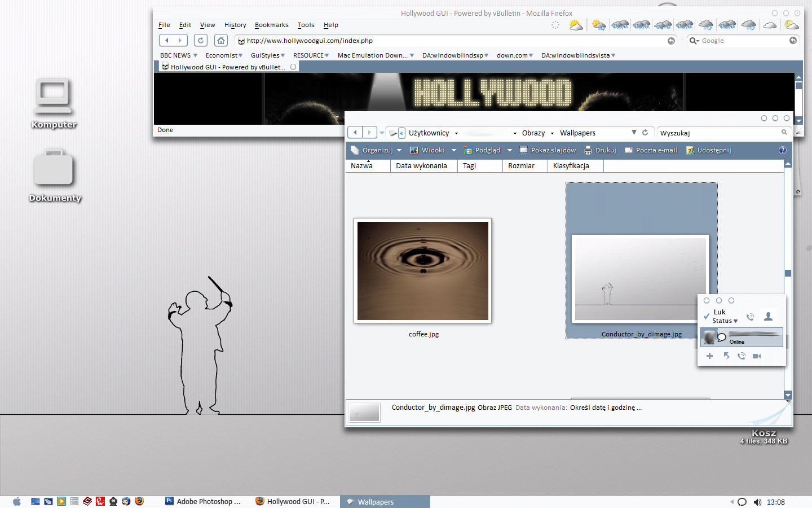Open the Komputer desktop icon
This screenshot has width=812, height=508.
click(x=54, y=103)
